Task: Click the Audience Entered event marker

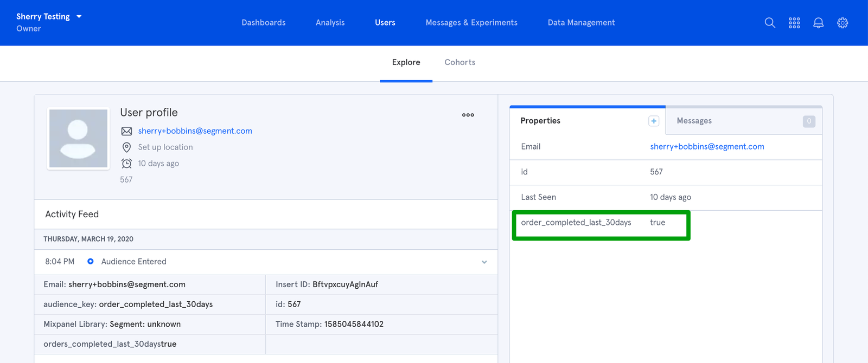Action: click(x=91, y=262)
